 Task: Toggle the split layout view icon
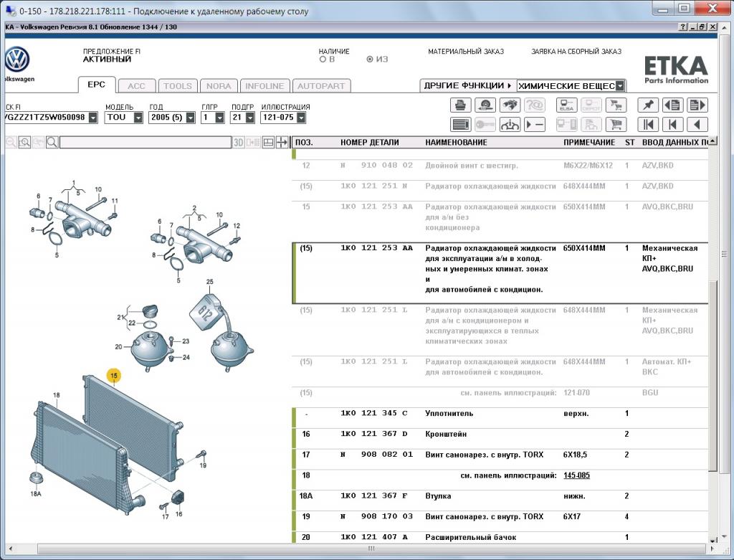(268, 143)
